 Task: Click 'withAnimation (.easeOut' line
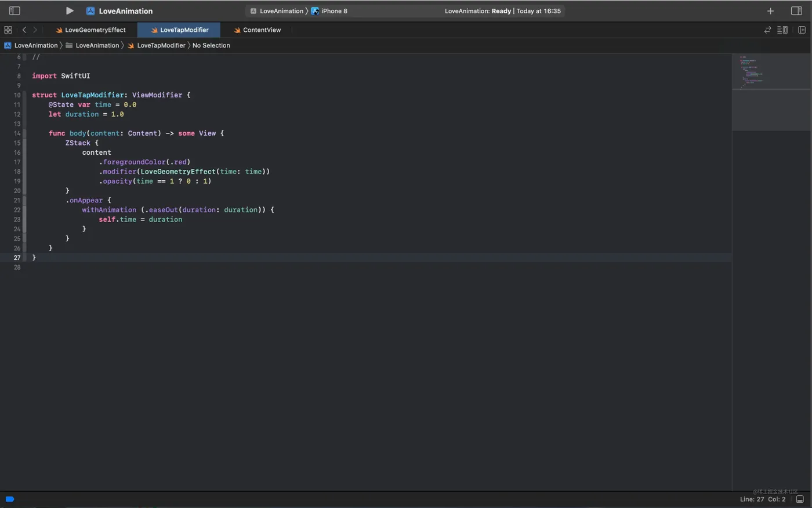pyautogui.click(x=178, y=210)
